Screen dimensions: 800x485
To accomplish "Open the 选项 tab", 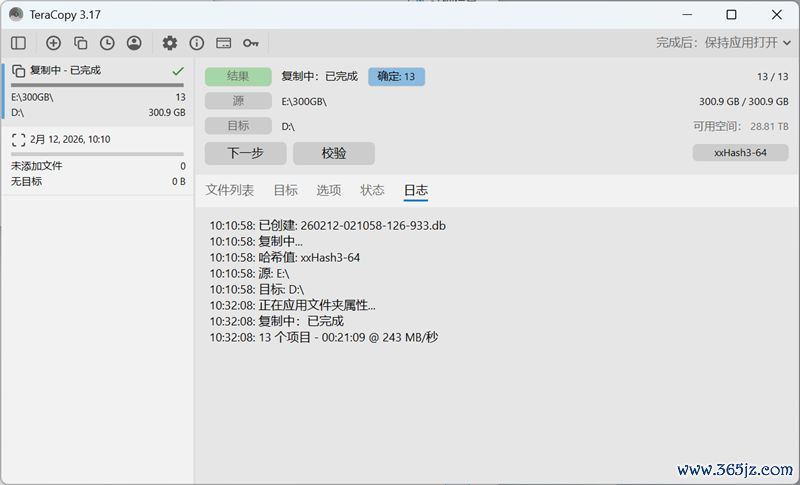I will click(x=329, y=190).
